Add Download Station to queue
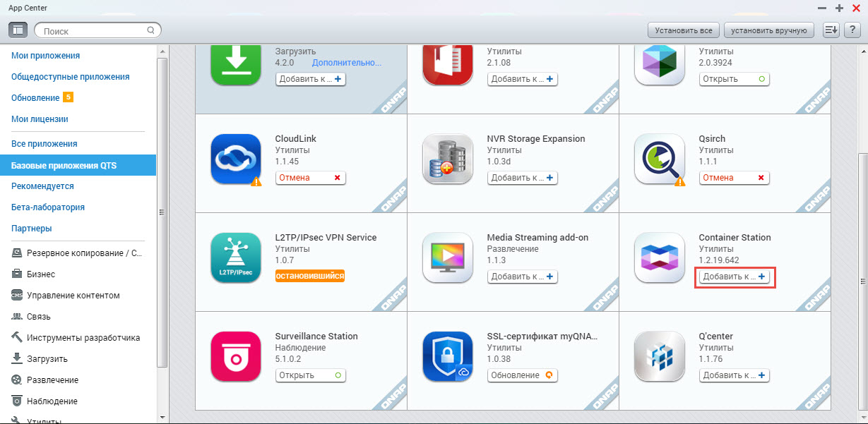 tap(311, 79)
